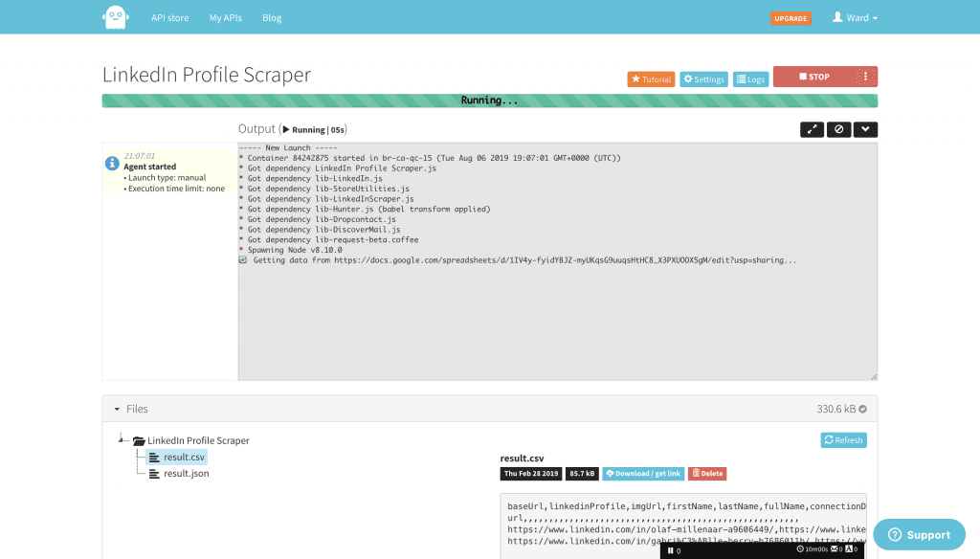The image size is (980, 559).
Task: Click the Agent started info icon
Action: point(112,163)
